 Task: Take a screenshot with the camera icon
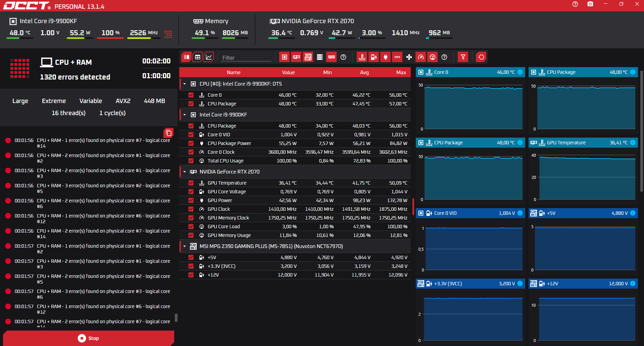coord(590,4)
